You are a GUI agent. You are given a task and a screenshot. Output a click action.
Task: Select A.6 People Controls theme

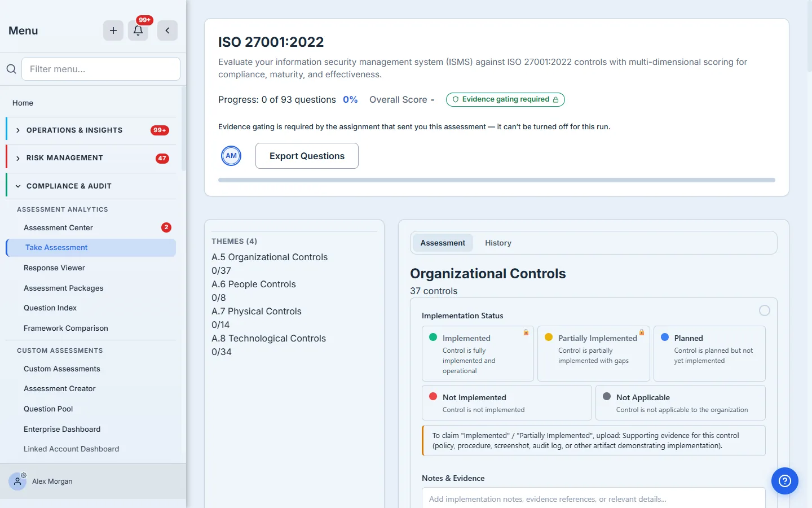click(x=254, y=284)
